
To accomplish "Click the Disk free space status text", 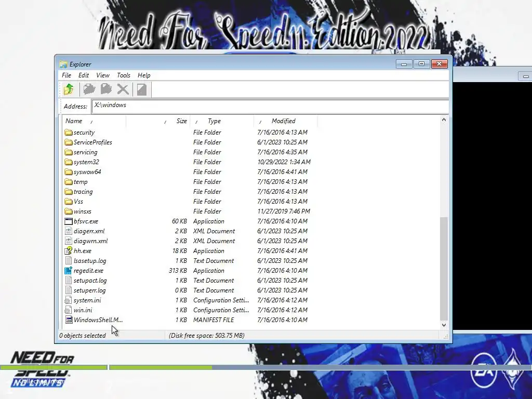I will point(207,336).
